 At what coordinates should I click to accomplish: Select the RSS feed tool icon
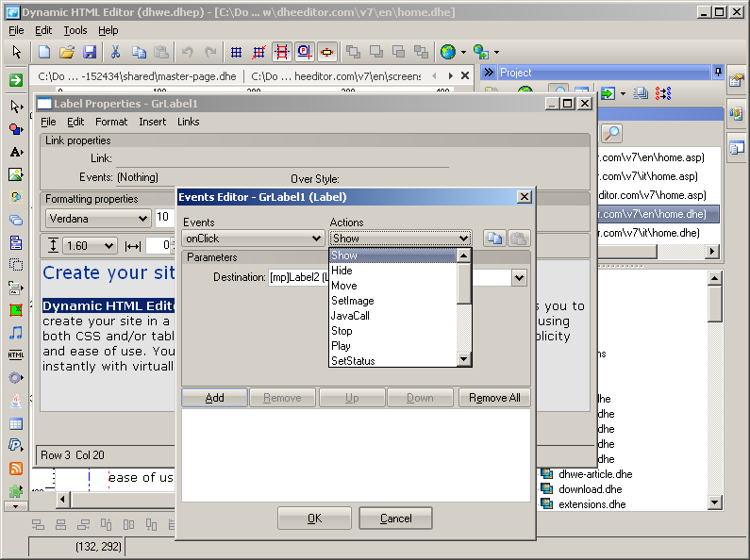(x=16, y=469)
